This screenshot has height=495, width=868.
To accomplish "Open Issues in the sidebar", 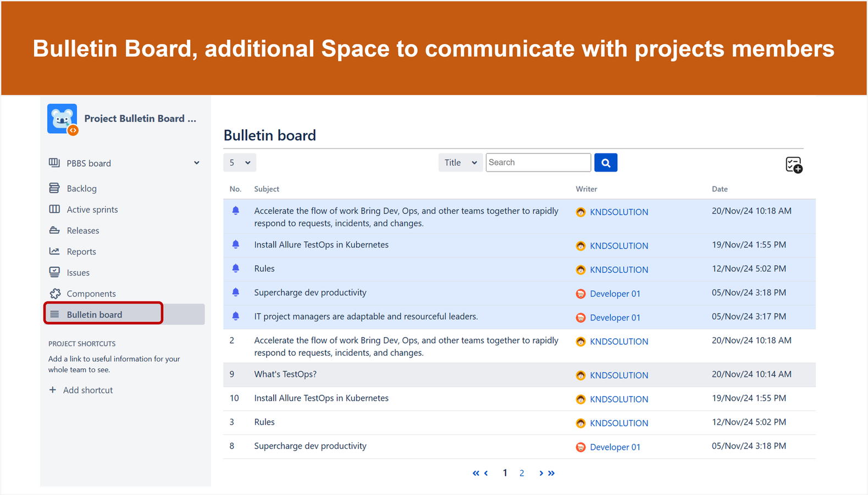I will 78,272.
